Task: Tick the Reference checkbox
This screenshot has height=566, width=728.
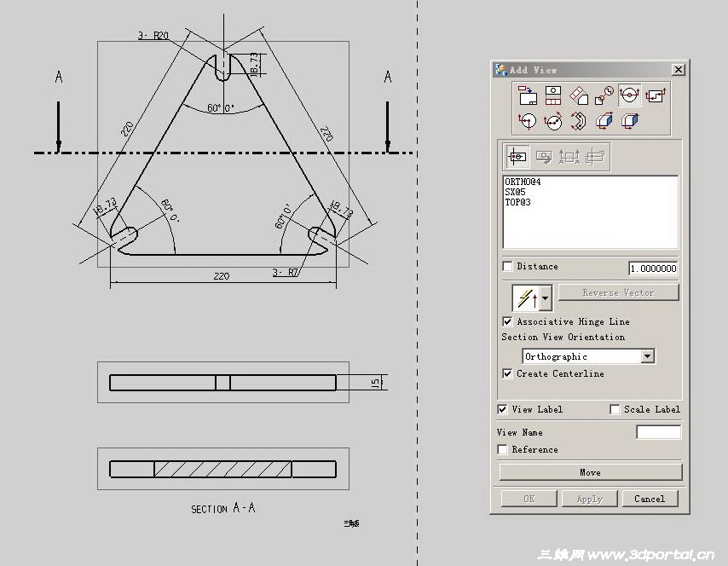Action: [502, 449]
